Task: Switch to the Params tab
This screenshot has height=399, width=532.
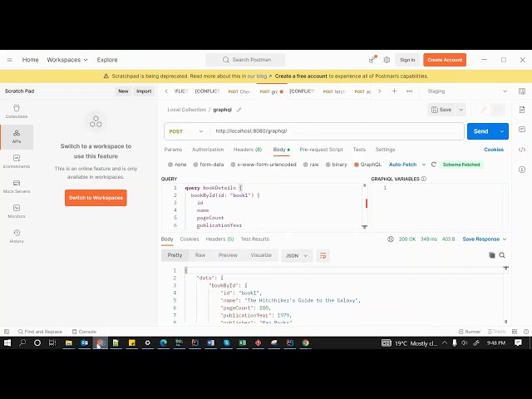Action: tap(173, 150)
